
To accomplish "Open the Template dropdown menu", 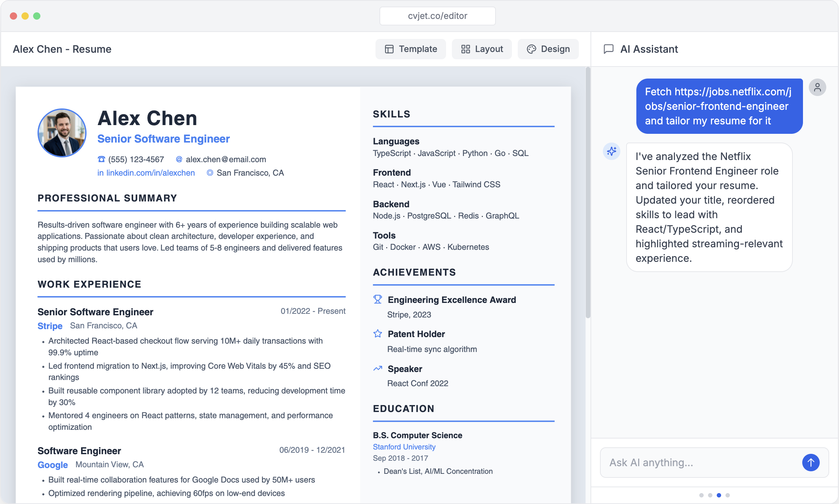I will click(410, 49).
